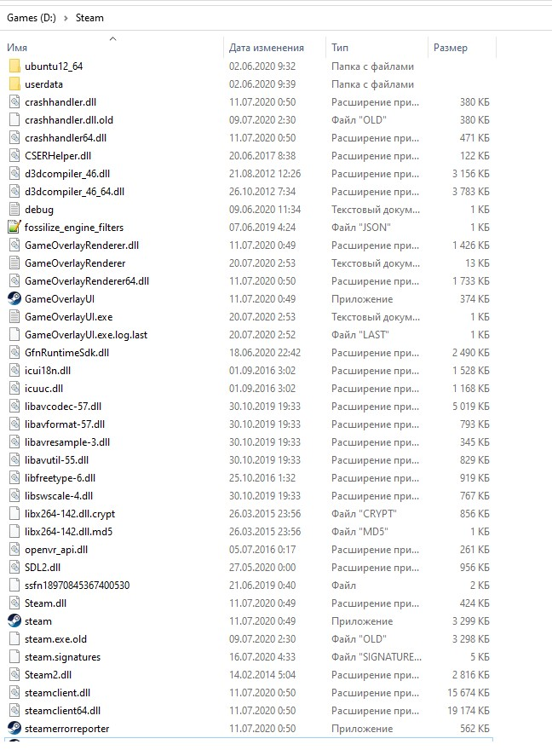Image resolution: width=552 pixels, height=756 pixels.
Task: Click the 15 674 КБ size value
Action: [x=469, y=692]
